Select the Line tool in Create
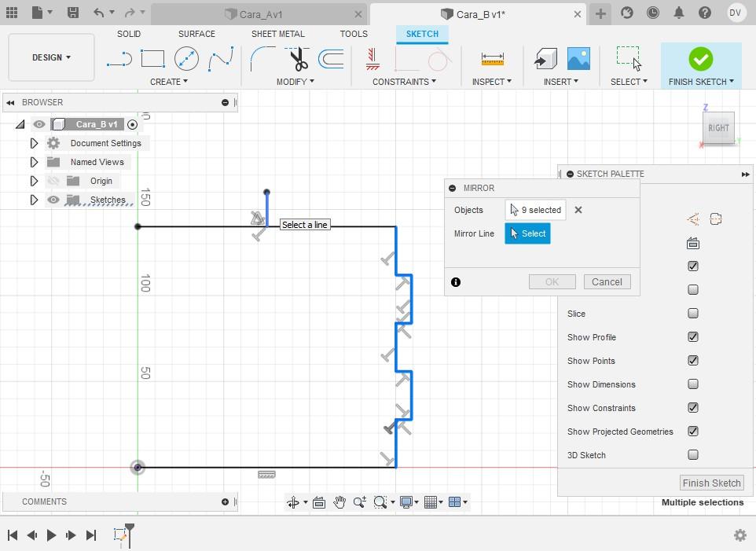This screenshot has height=551, width=756. click(119, 59)
